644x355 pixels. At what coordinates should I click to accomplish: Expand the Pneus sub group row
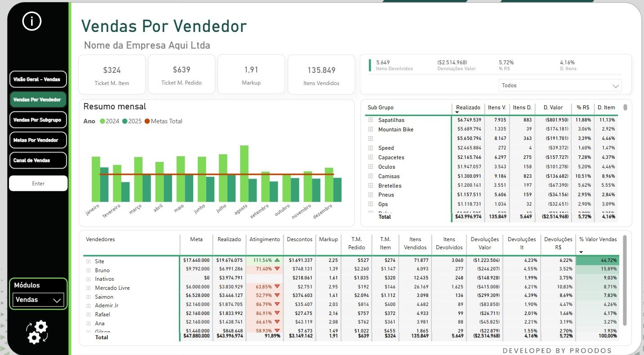371,195
